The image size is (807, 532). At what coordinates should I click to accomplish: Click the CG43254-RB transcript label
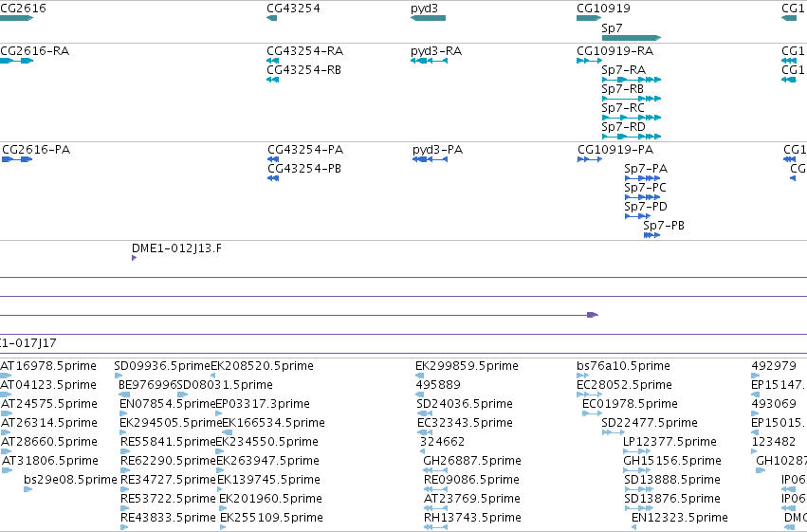[303, 70]
